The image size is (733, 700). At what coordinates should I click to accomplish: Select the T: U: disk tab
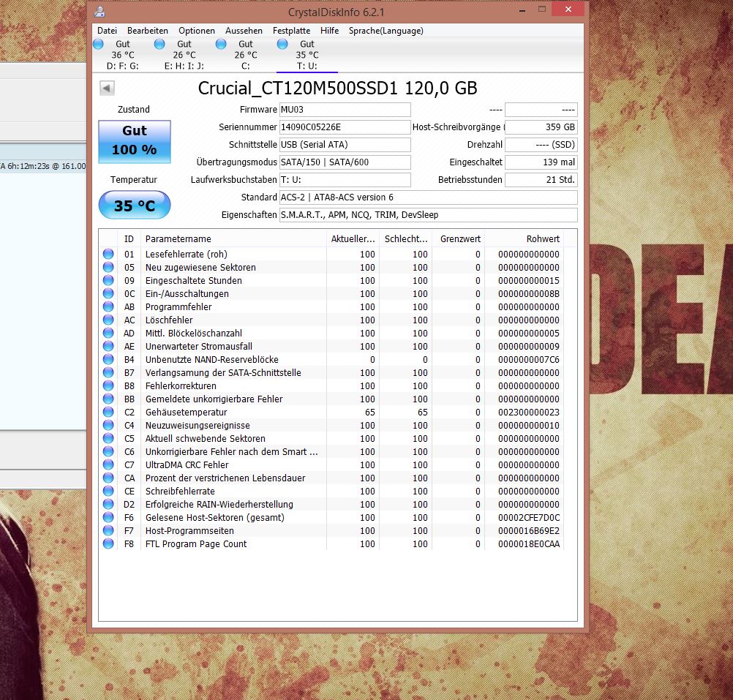click(307, 55)
